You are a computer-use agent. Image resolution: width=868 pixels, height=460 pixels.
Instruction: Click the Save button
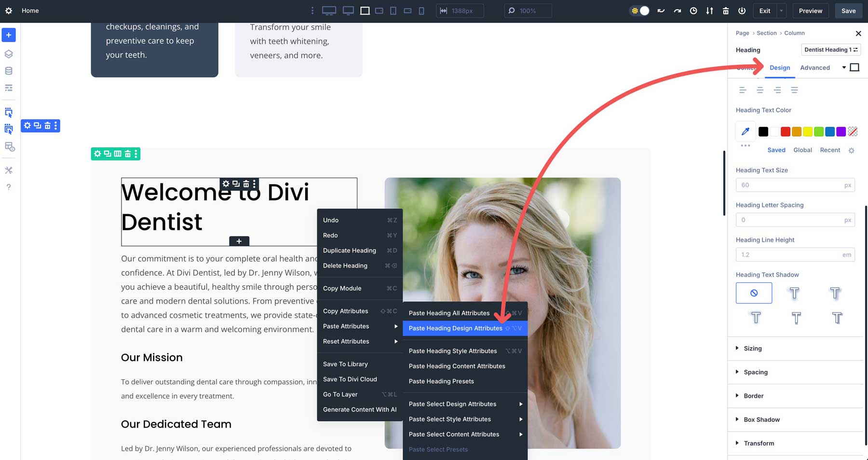tap(848, 10)
